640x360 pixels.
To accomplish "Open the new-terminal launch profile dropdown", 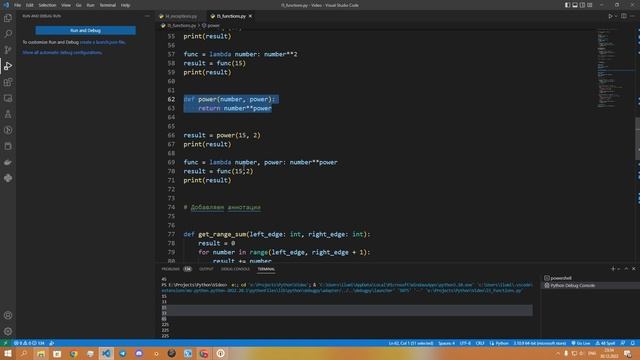I will point(619,269).
